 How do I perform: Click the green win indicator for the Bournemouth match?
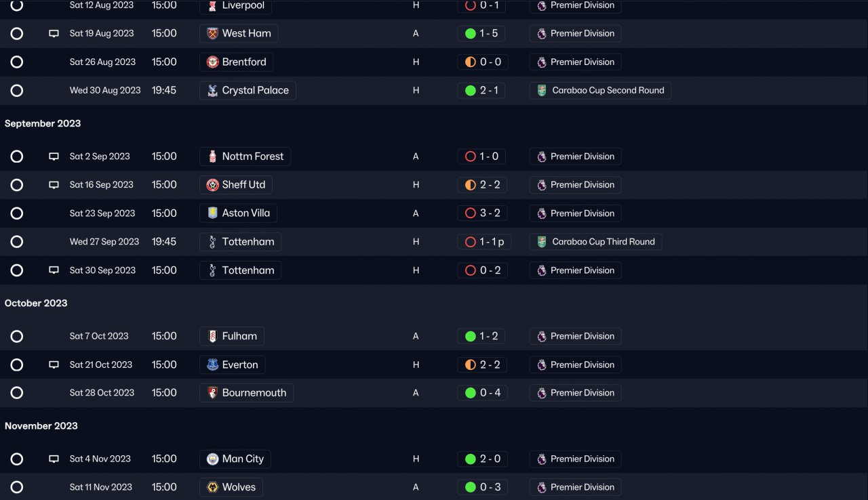click(471, 393)
